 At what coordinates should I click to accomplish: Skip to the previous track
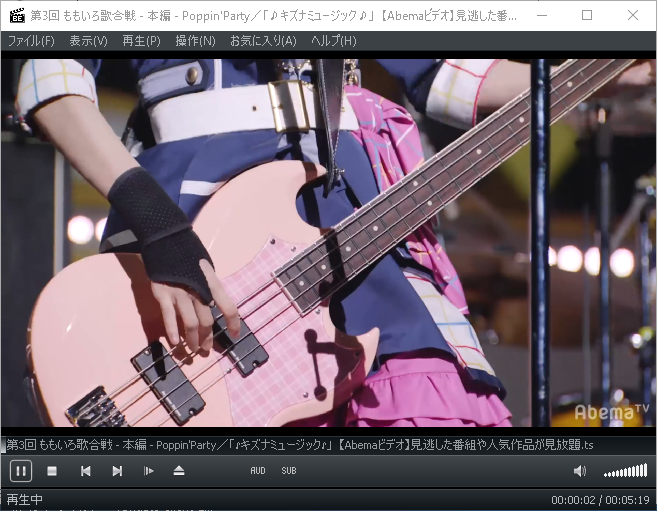[85, 471]
